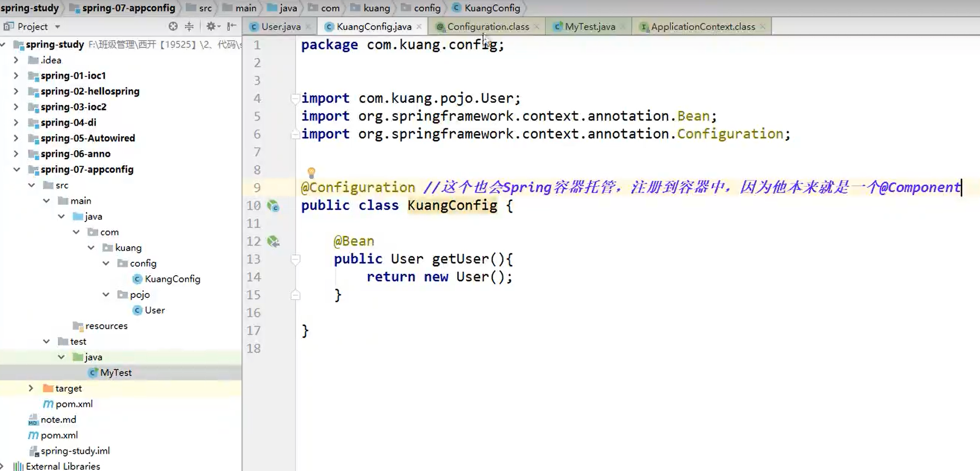
Task: Open the Project view dropdown
Action: pyautogui.click(x=57, y=27)
